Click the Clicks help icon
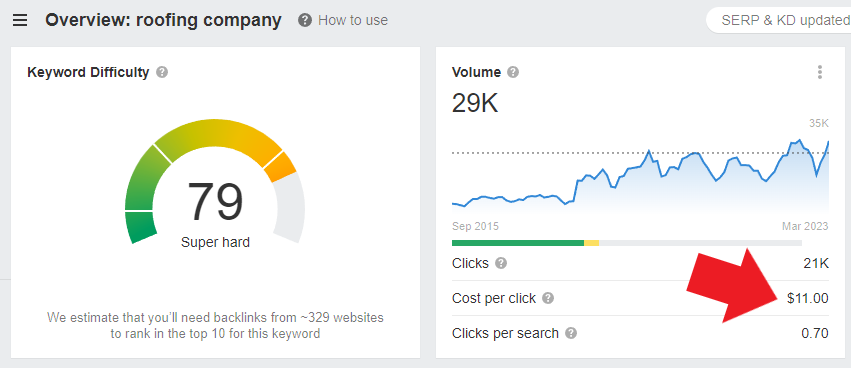Image resolution: width=851 pixels, height=368 pixels. tap(501, 264)
